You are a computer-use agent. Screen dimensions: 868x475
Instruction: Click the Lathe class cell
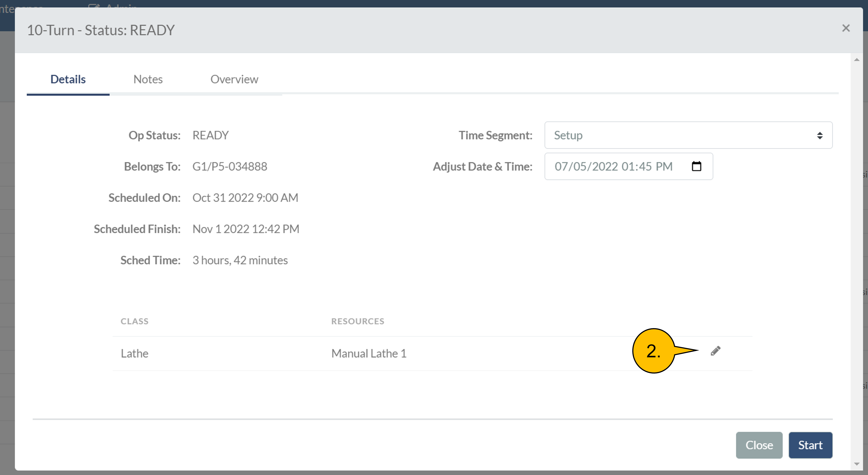(x=134, y=353)
